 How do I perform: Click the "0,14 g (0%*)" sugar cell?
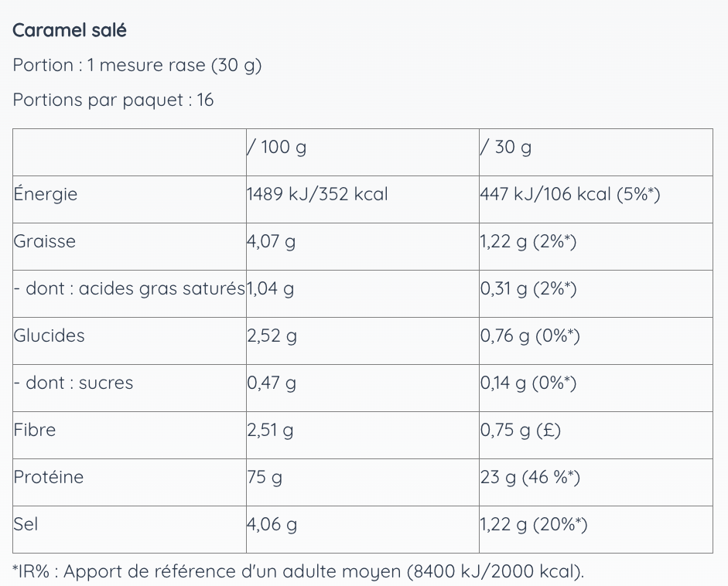tap(528, 383)
